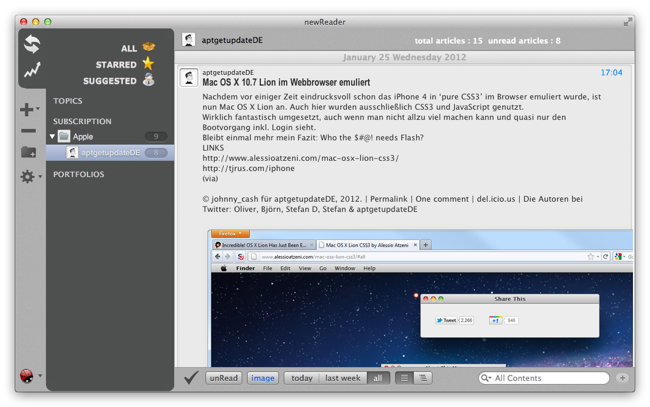Viewport: 650px width, 407px height.
Task: Click the fullscreen arrows in title bar
Action: pos(628,22)
